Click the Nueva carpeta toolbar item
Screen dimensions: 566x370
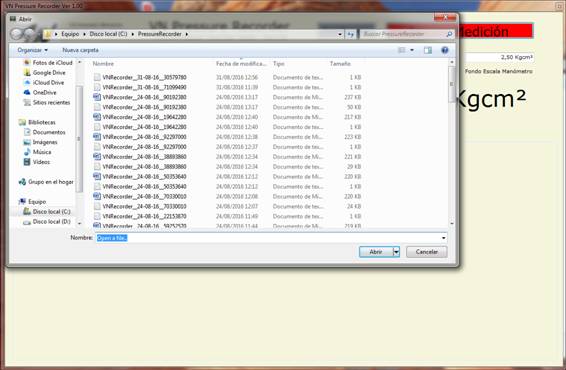pos(80,50)
